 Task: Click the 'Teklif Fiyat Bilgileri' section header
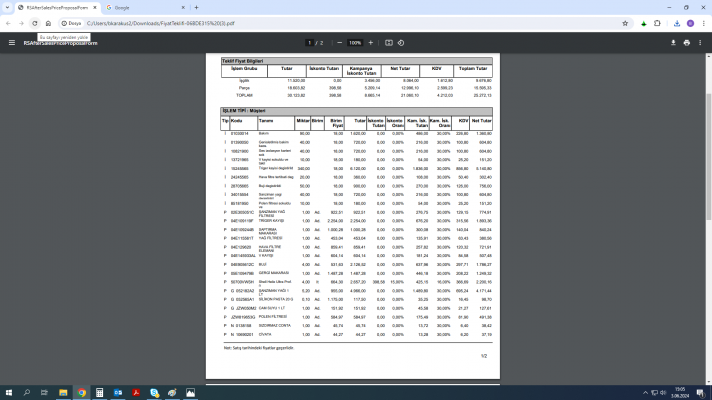[x=356, y=61]
